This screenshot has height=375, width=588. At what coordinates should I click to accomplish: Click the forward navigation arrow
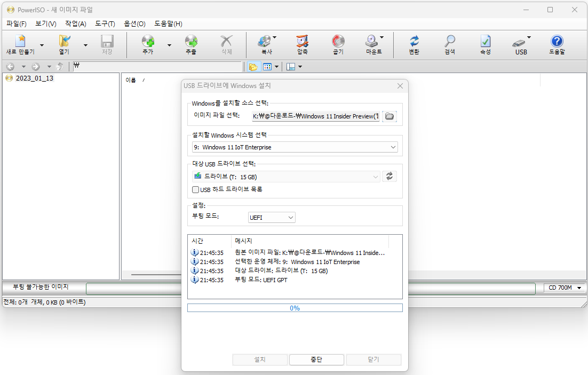(x=36, y=67)
